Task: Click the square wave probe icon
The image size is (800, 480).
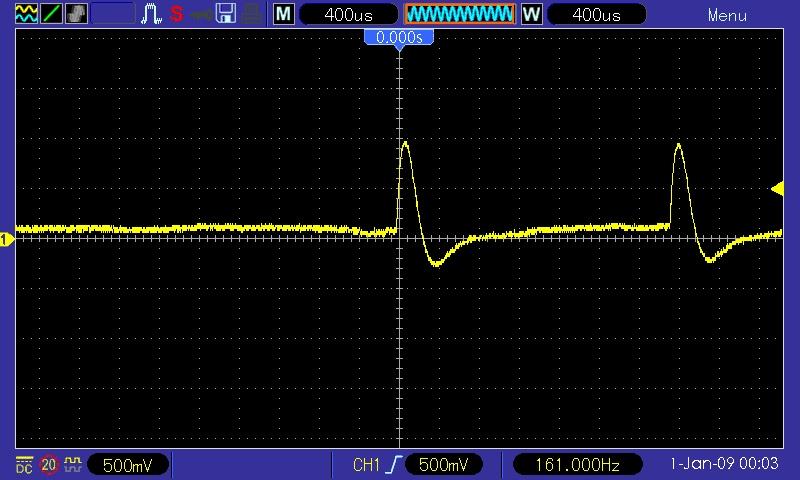Action: (x=73, y=464)
